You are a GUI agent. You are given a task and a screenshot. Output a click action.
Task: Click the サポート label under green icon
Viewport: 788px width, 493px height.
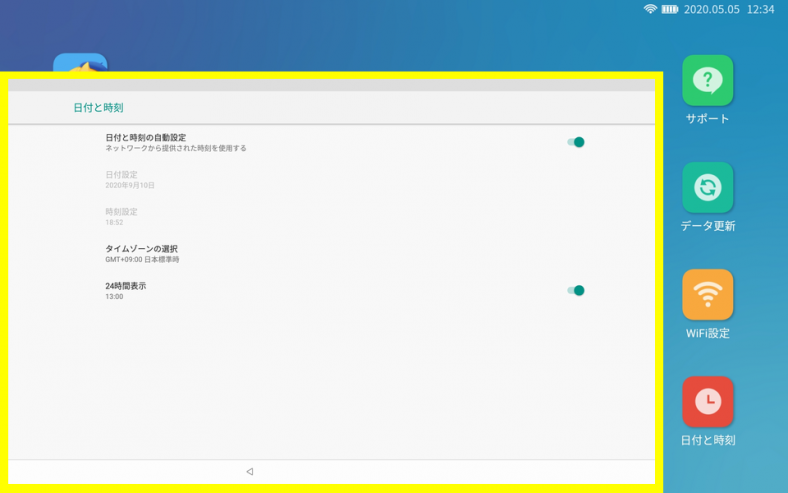pyautogui.click(x=708, y=119)
